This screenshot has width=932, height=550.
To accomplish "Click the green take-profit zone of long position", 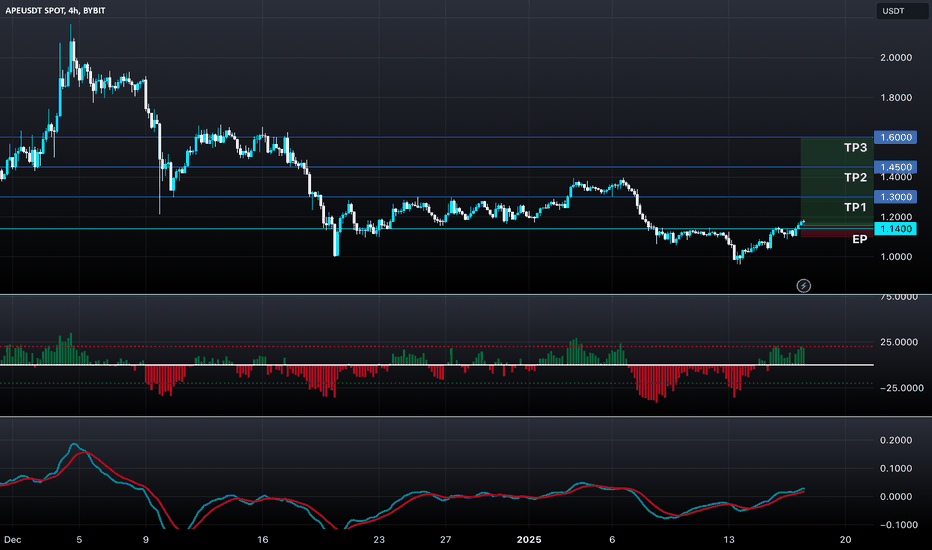I will pos(837,181).
